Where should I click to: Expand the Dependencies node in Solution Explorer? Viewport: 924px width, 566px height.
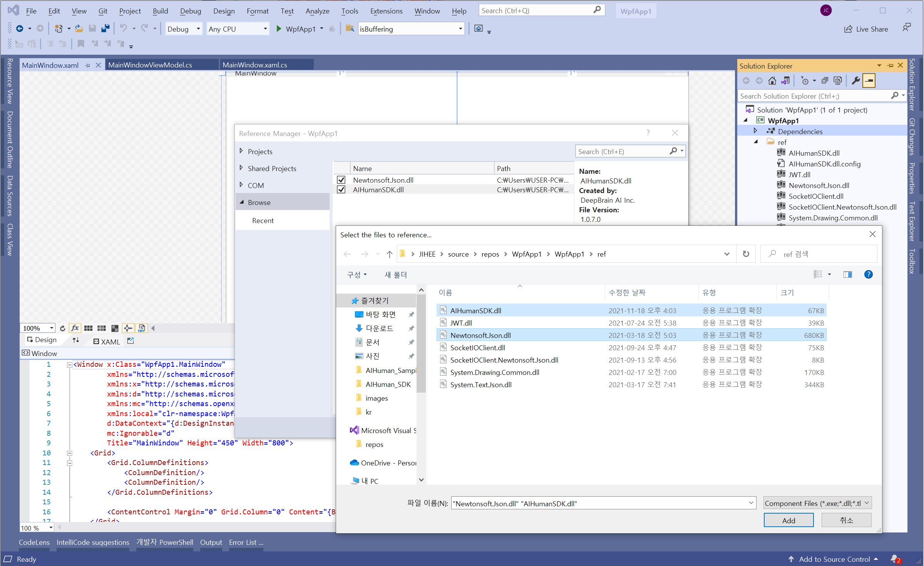tap(755, 131)
